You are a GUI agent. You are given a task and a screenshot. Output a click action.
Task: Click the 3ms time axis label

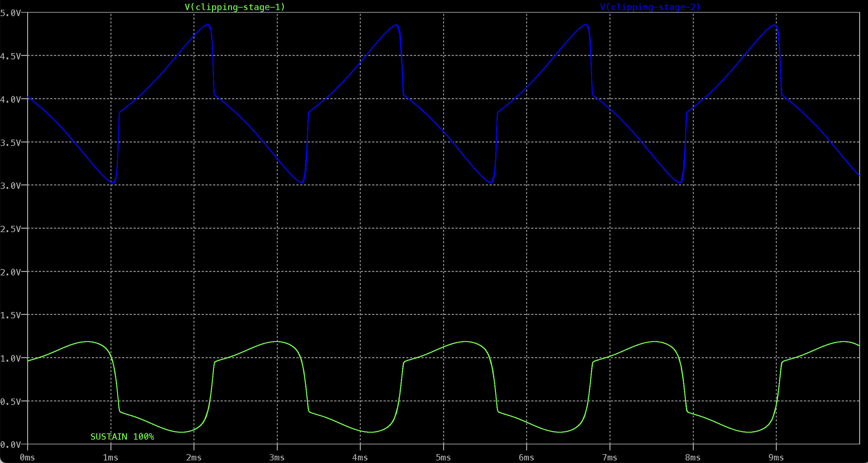(277, 458)
